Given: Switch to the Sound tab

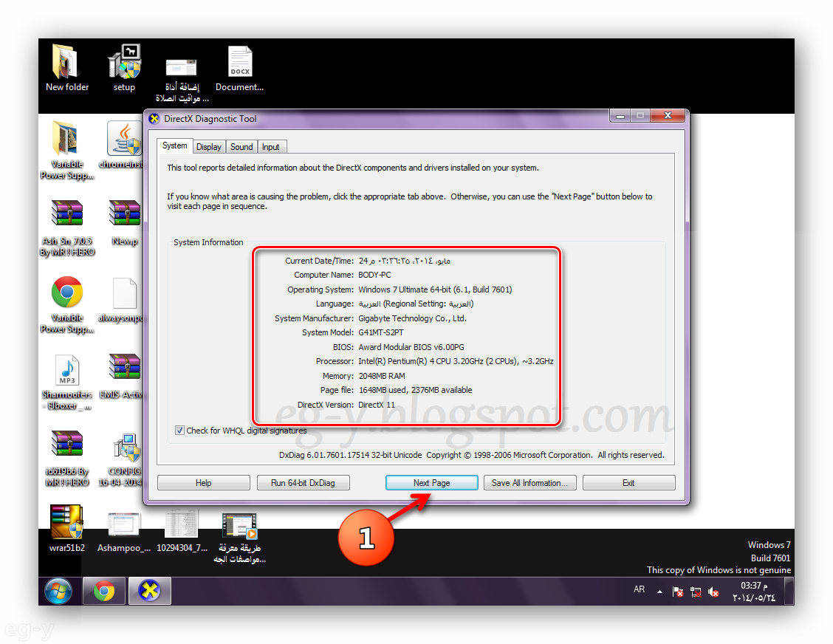Looking at the screenshot, I should point(241,147).
